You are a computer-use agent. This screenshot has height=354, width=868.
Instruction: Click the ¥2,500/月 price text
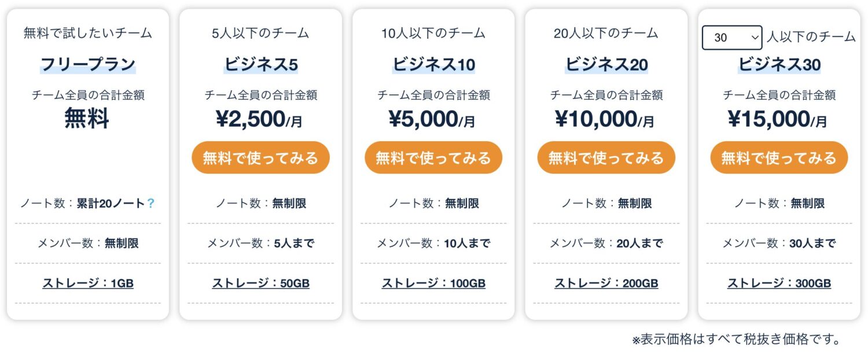tap(260, 119)
